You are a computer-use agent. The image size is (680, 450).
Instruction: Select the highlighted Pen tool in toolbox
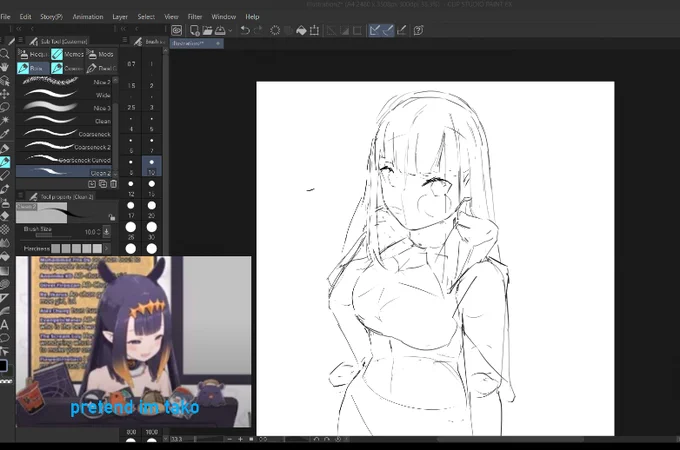pos(4,162)
